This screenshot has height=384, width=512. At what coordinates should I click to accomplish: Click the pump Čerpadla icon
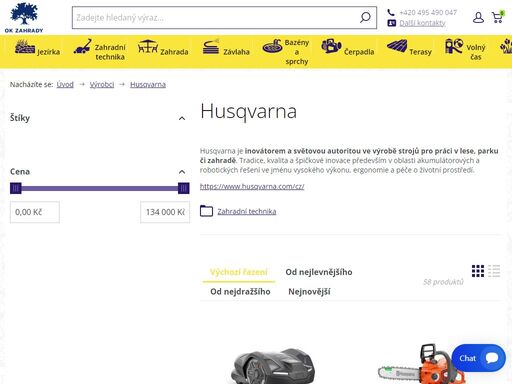tap(331, 46)
